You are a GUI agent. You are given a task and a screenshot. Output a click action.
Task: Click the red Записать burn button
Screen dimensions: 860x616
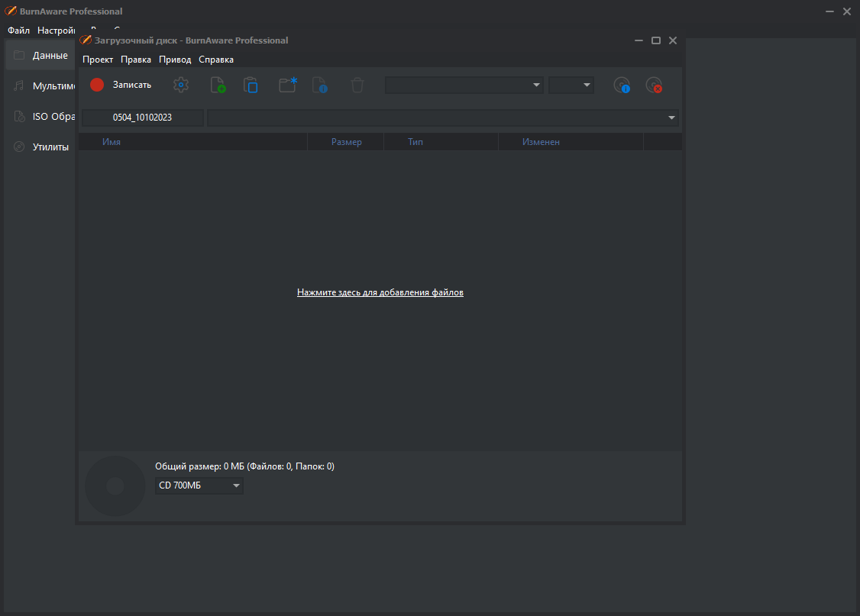(121, 85)
